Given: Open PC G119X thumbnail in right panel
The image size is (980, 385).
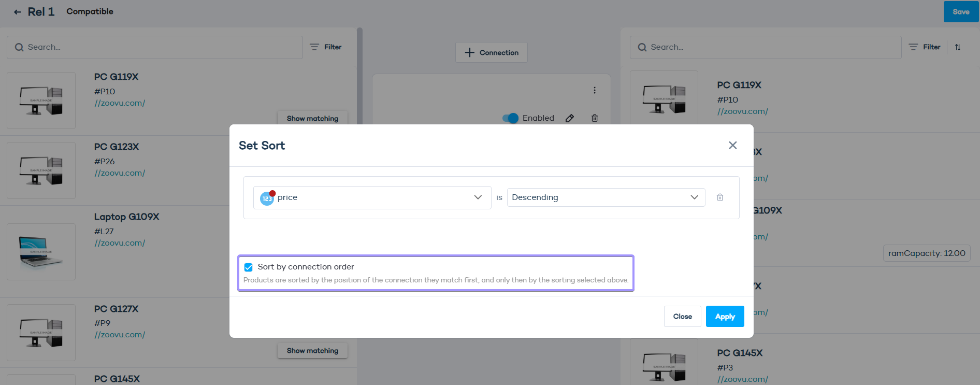Looking at the screenshot, I should (x=664, y=97).
